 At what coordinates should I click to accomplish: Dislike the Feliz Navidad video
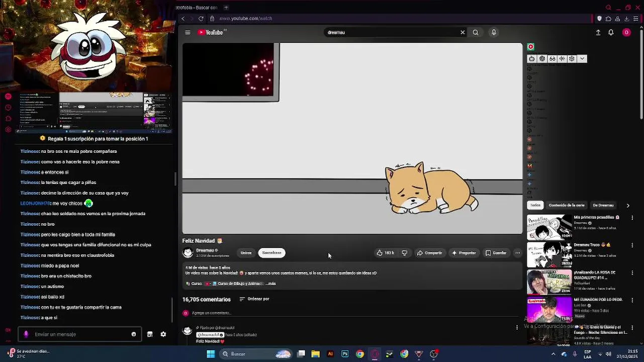(405, 253)
